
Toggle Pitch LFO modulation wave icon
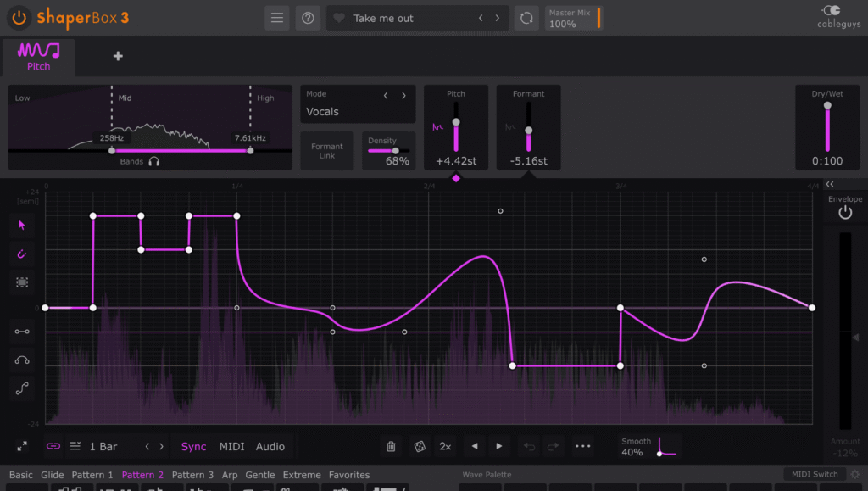pos(437,127)
